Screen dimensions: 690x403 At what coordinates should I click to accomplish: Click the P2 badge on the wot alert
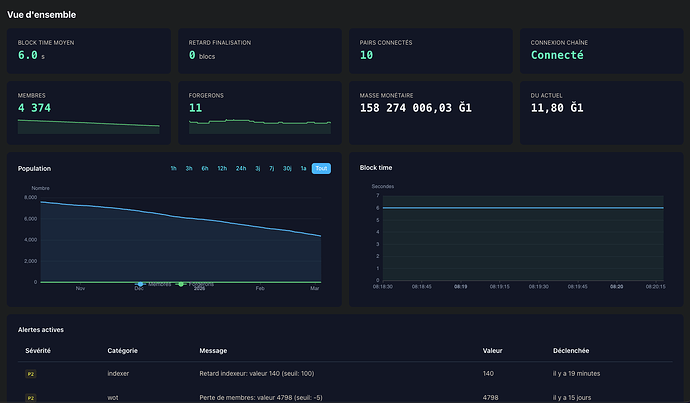pyautogui.click(x=31, y=397)
